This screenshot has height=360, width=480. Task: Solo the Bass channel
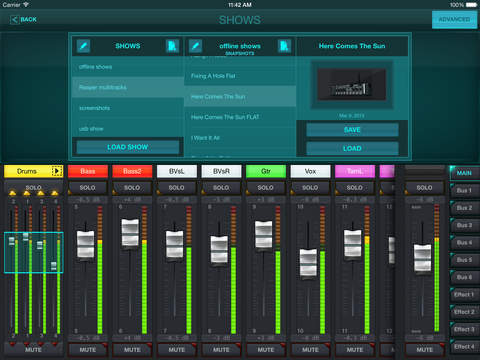[x=88, y=188]
